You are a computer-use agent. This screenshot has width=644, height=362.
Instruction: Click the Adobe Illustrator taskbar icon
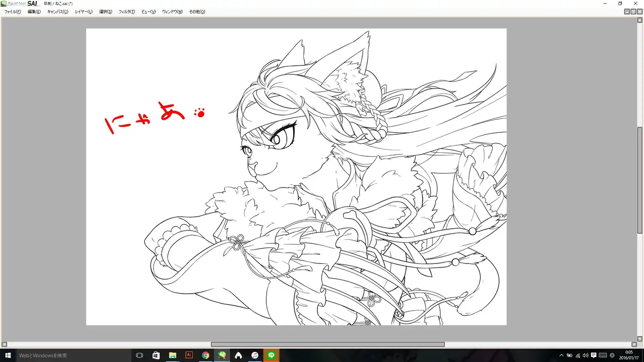point(189,355)
